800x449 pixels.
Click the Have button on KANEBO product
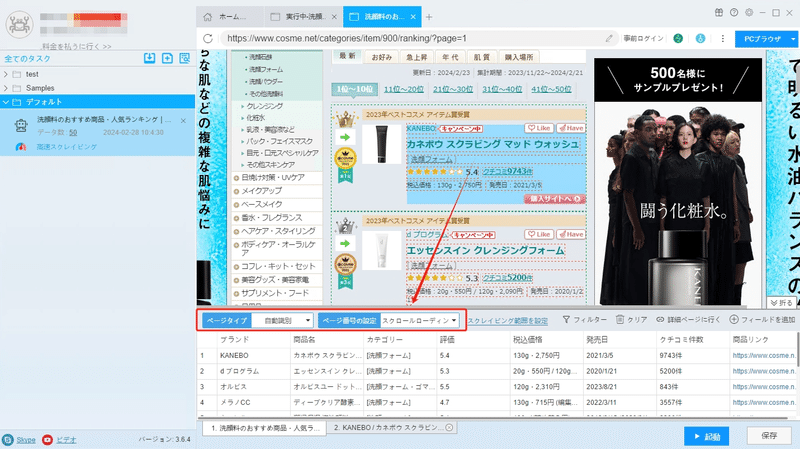[571, 128]
